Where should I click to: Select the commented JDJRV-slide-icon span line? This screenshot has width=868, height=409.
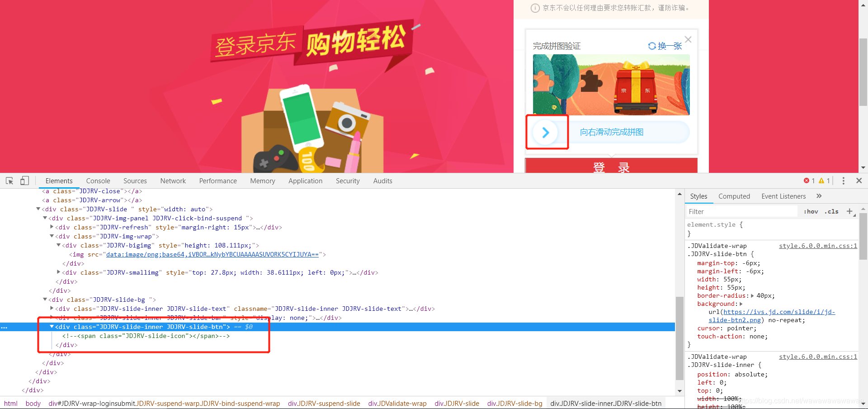[x=146, y=336]
